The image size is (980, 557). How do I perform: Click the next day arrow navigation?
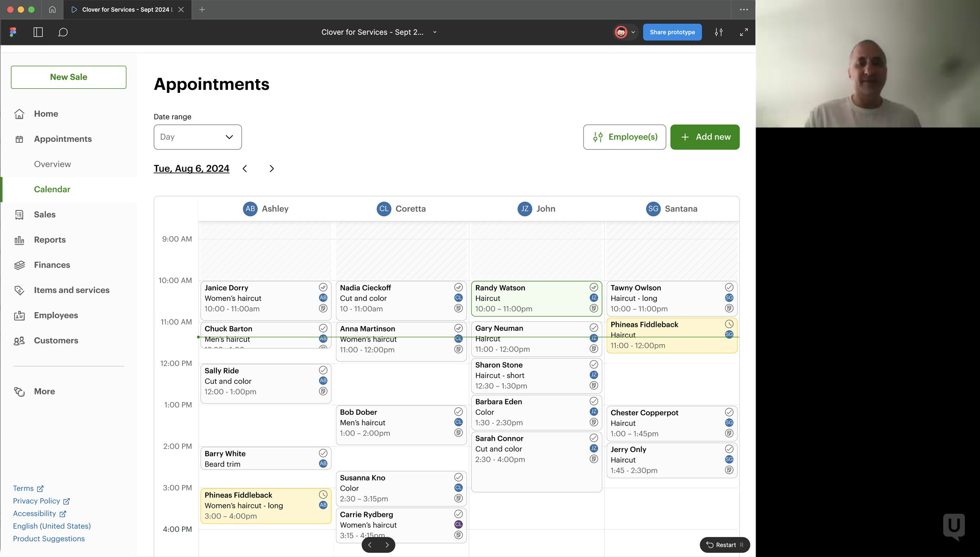coord(271,169)
